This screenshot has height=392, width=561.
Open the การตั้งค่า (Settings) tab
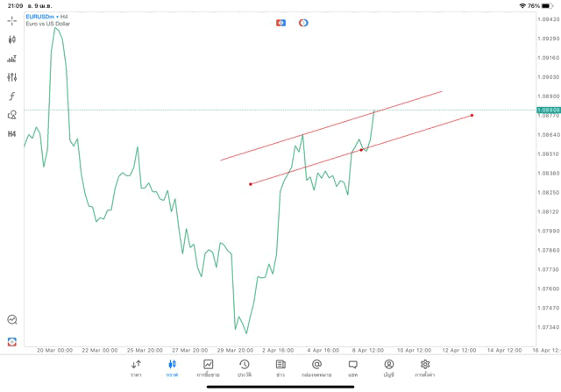pyautogui.click(x=425, y=367)
